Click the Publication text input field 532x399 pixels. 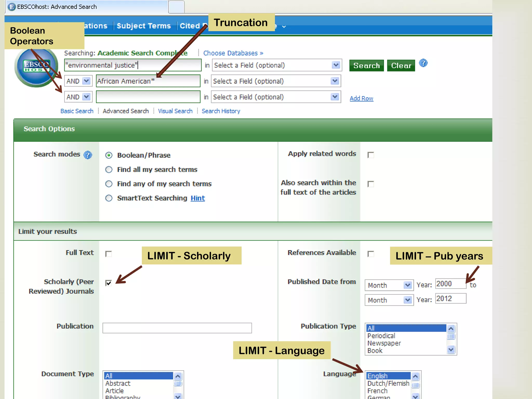[177, 328]
